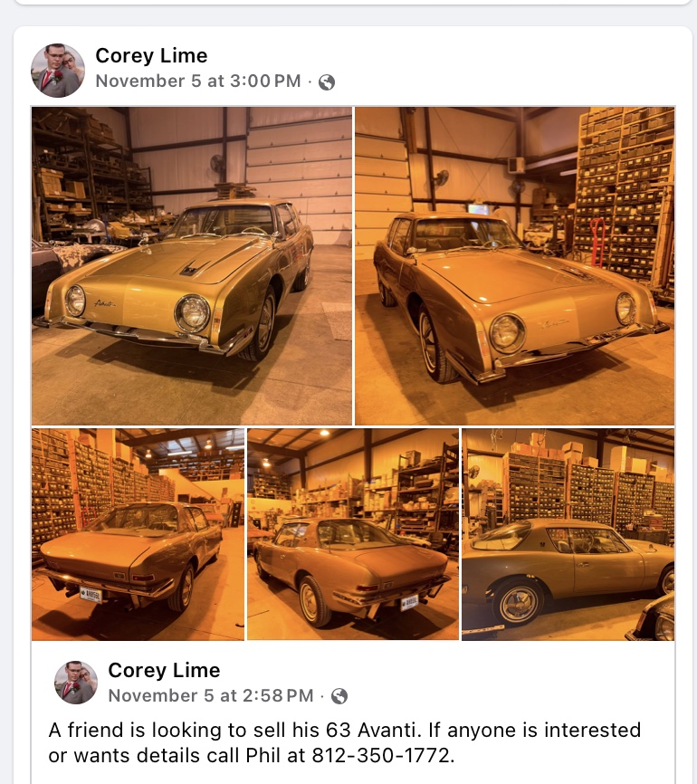
Task: Click the headlight of the Avanti in the first photo
Action: (193, 313)
